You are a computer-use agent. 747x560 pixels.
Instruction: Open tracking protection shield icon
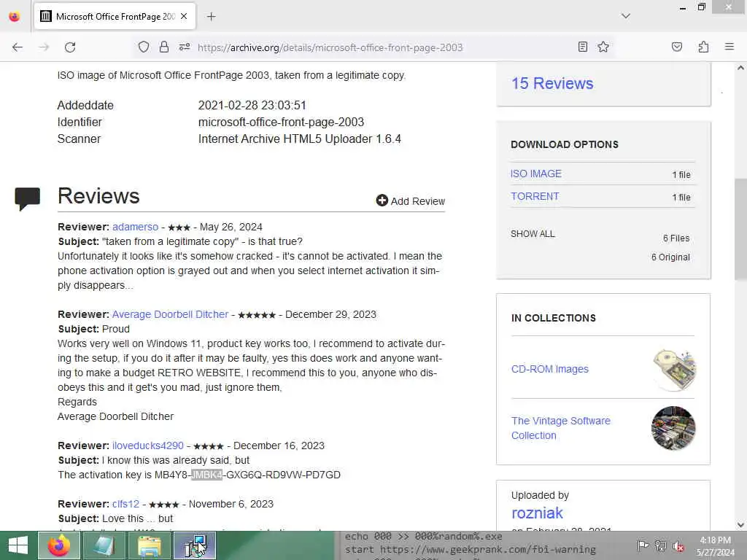[x=144, y=47]
